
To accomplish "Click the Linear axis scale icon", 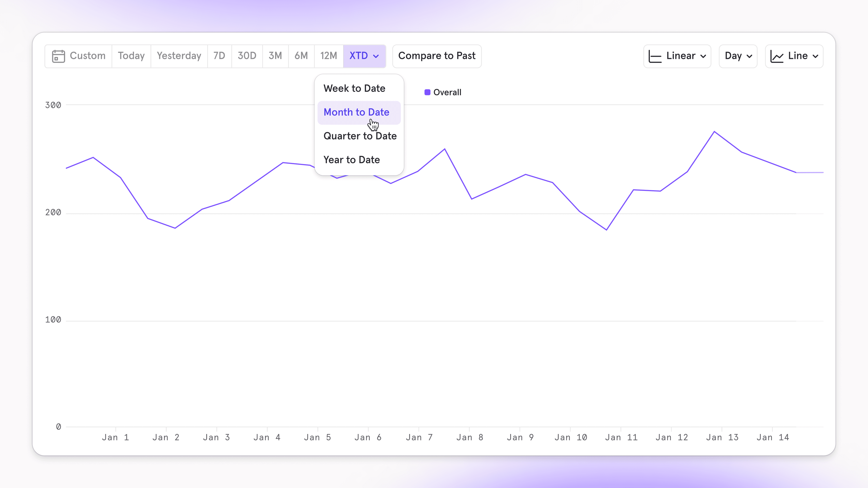I will coord(655,56).
